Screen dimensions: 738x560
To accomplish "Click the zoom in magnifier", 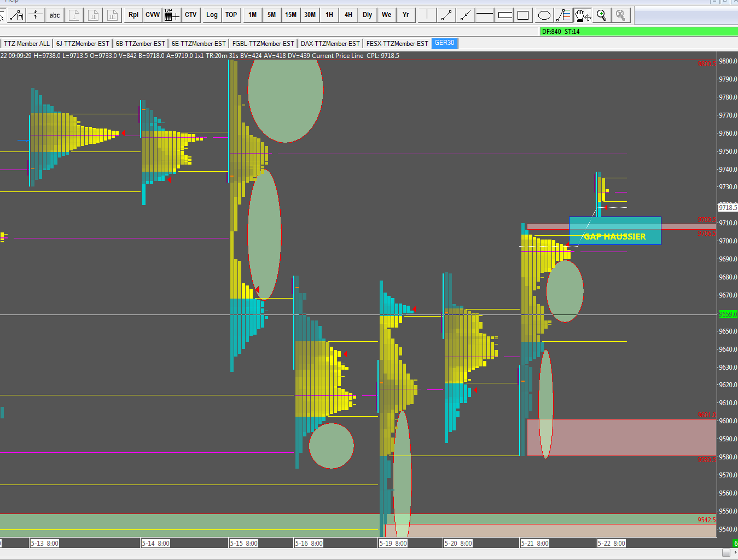I will 601,15.
